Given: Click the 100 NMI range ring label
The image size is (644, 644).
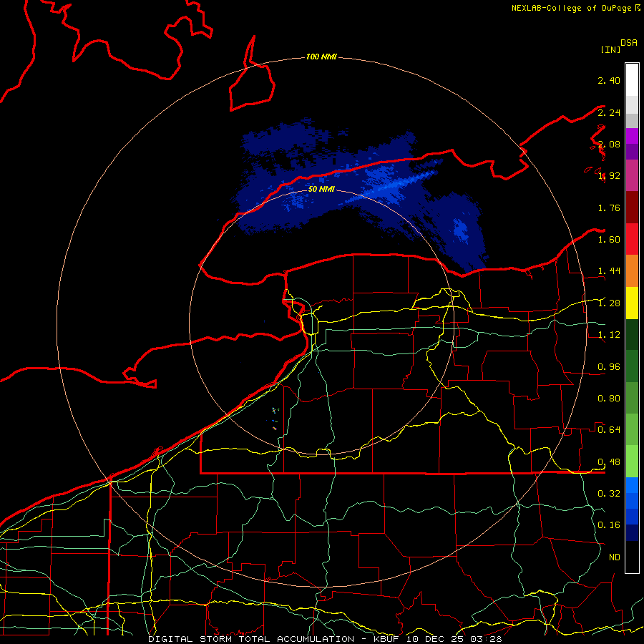Looking at the screenshot, I should point(321,57).
